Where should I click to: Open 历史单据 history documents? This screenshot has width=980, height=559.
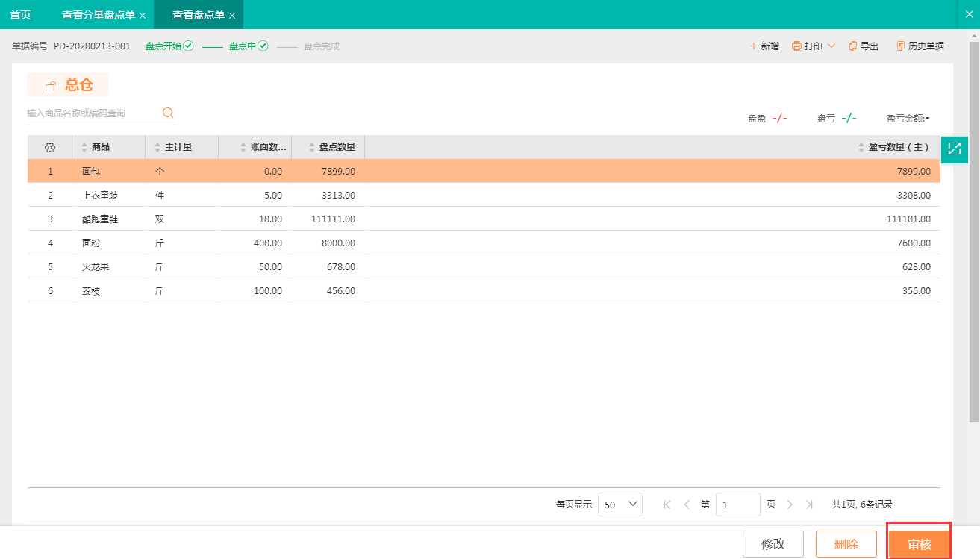tap(920, 46)
